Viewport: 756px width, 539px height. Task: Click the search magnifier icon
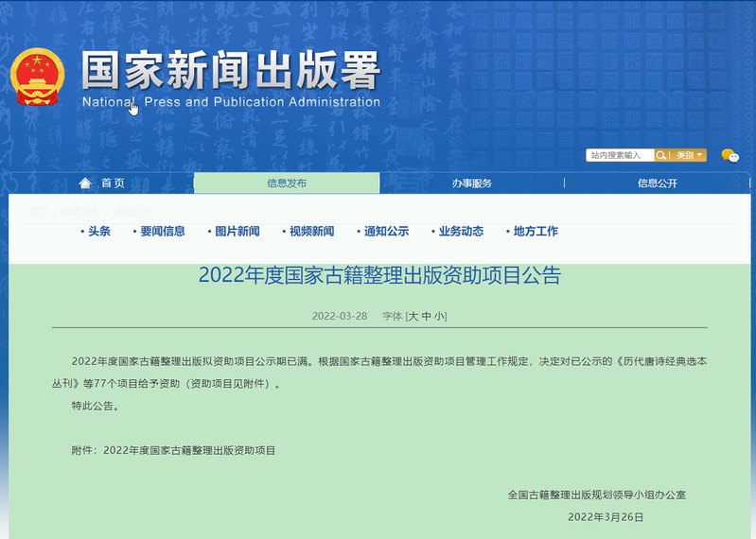662,155
